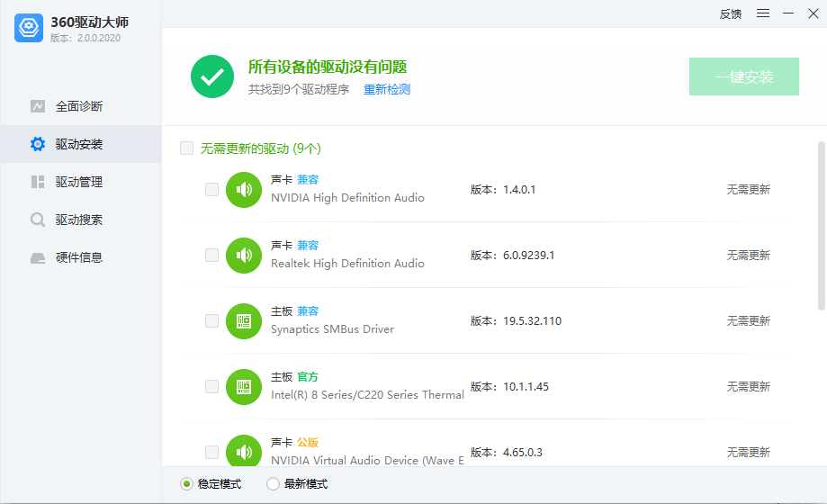The height and width of the screenshot is (504, 827).
Task: Click the 兼容 tag on NVIDIA High Definition Audio
Action: 308,180
